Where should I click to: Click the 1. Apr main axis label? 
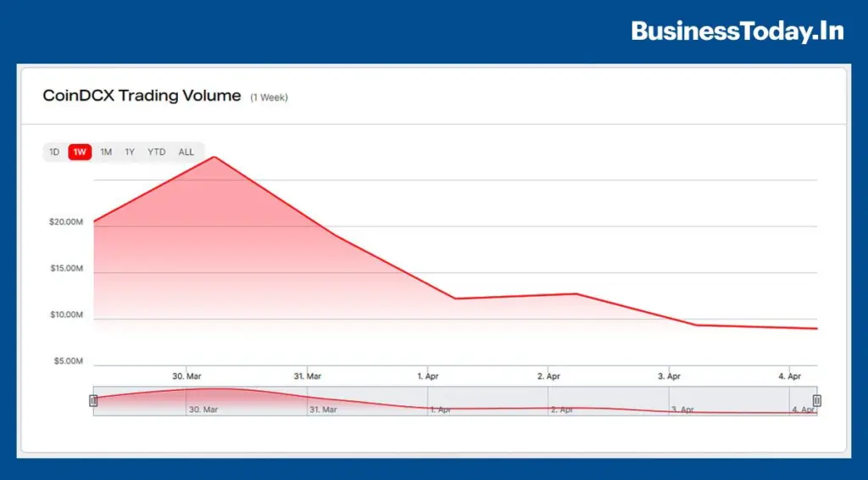click(x=428, y=377)
